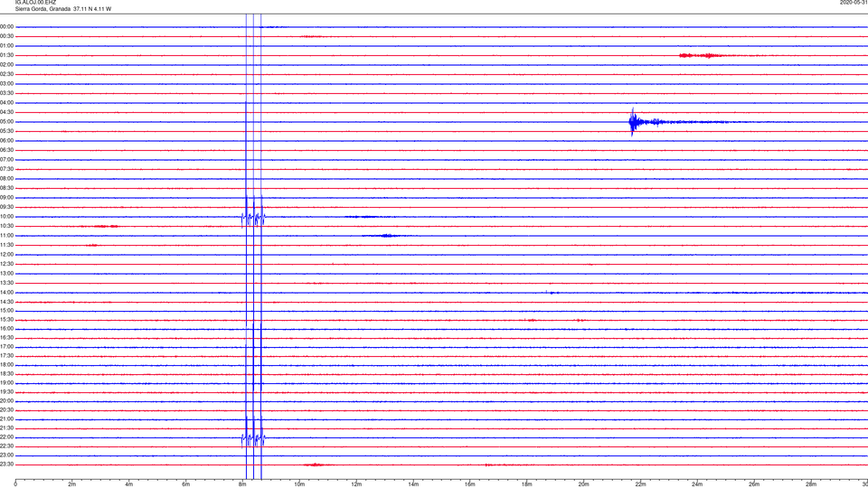Select the red event burst on 23:30 trace
This screenshot has height=488, width=868.
(315, 465)
